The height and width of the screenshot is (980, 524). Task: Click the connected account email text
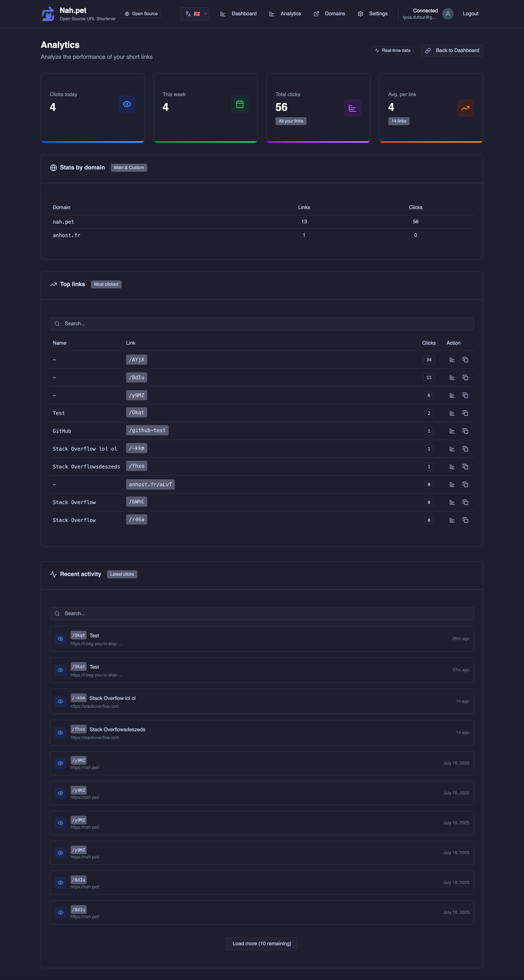click(419, 17)
